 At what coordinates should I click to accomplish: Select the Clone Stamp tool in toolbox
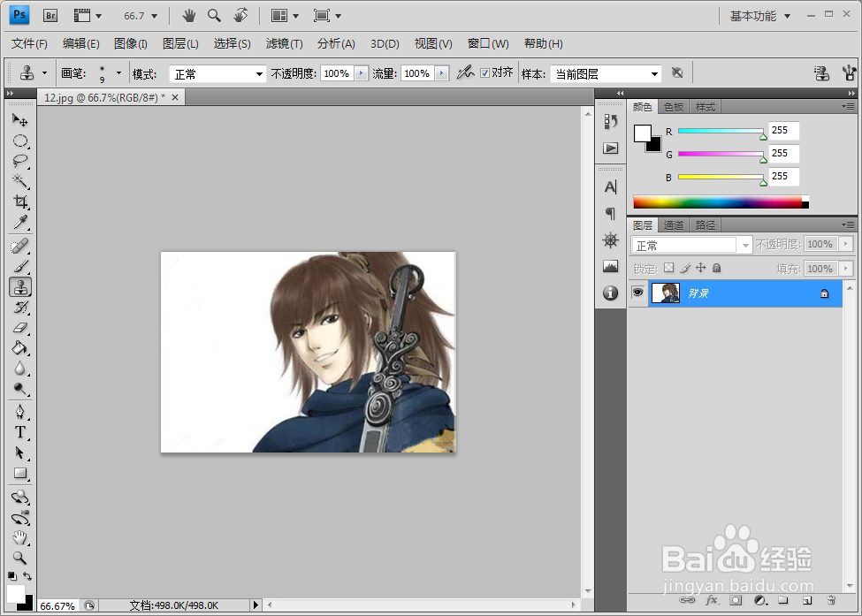pyautogui.click(x=20, y=287)
